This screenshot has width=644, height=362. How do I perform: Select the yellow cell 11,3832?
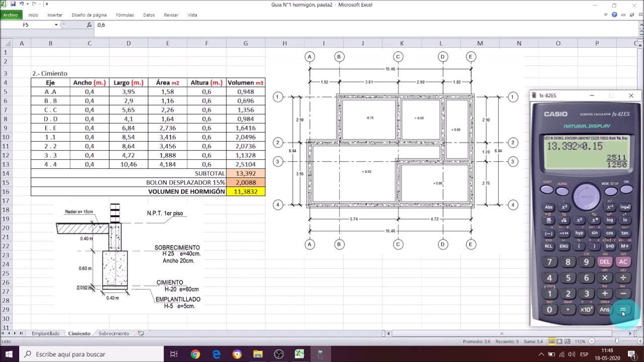coord(246,192)
